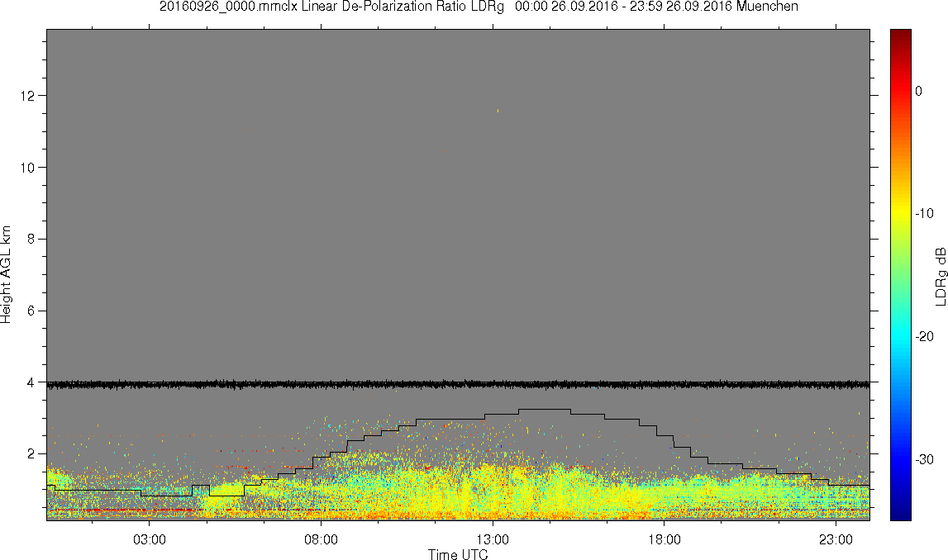Image resolution: width=948 pixels, height=560 pixels.
Task: Click the height tick label 6
Action: [x=31, y=311]
